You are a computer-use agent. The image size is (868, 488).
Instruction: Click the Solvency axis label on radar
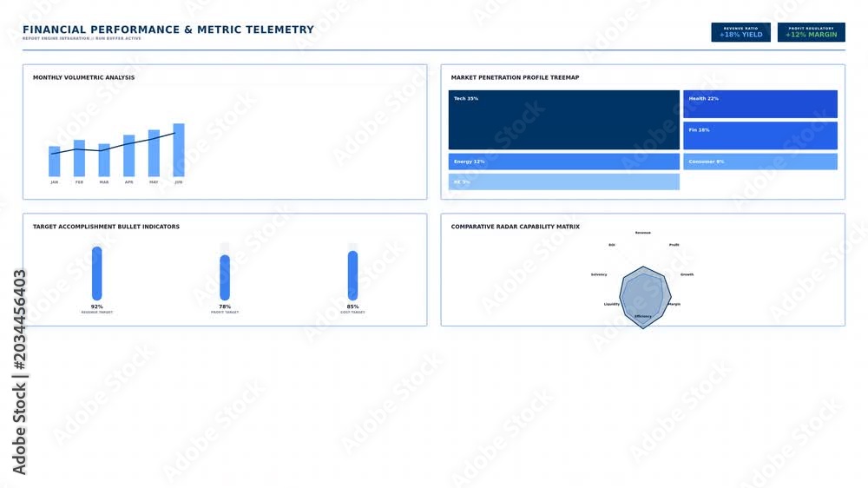coord(599,274)
